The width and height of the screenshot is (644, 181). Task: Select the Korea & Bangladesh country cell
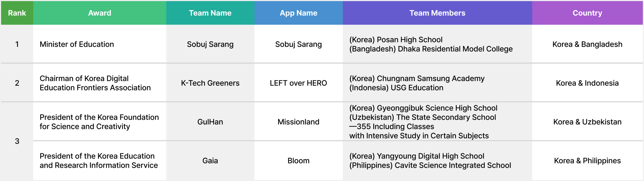[587, 44]
